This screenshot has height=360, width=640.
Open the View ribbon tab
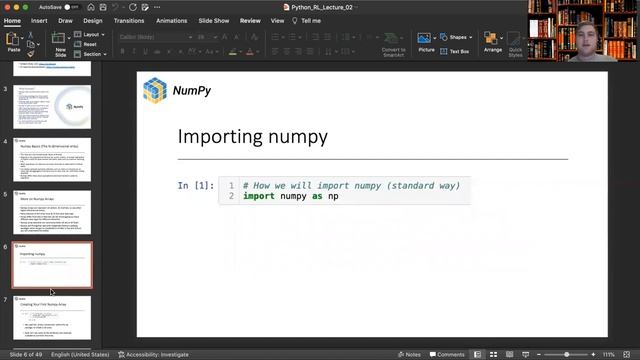tap(277, 21)
